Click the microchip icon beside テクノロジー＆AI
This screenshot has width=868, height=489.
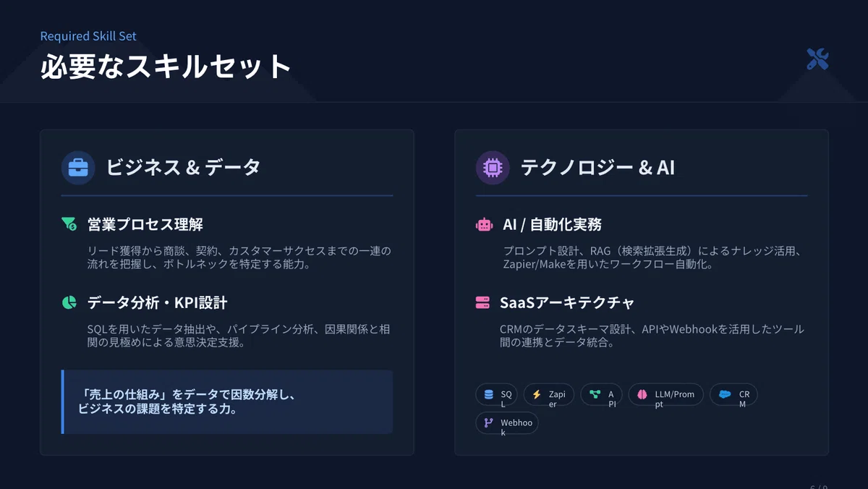(493, 168)
